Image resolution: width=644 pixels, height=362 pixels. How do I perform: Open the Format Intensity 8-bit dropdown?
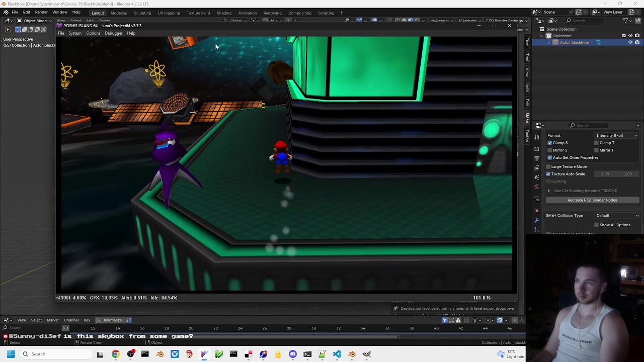pos(616,135)
